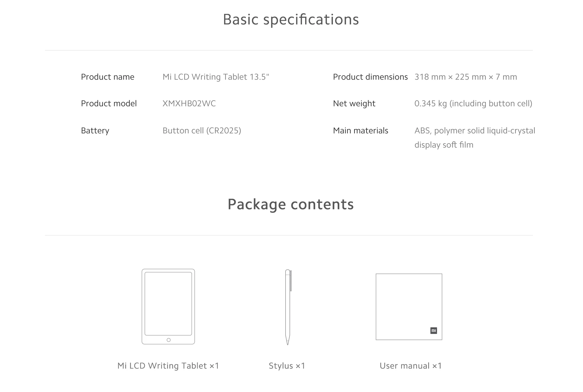The image size is (583, 392).
Task: Click the round home button on the tablet drawing
Action: click(169, 340)
